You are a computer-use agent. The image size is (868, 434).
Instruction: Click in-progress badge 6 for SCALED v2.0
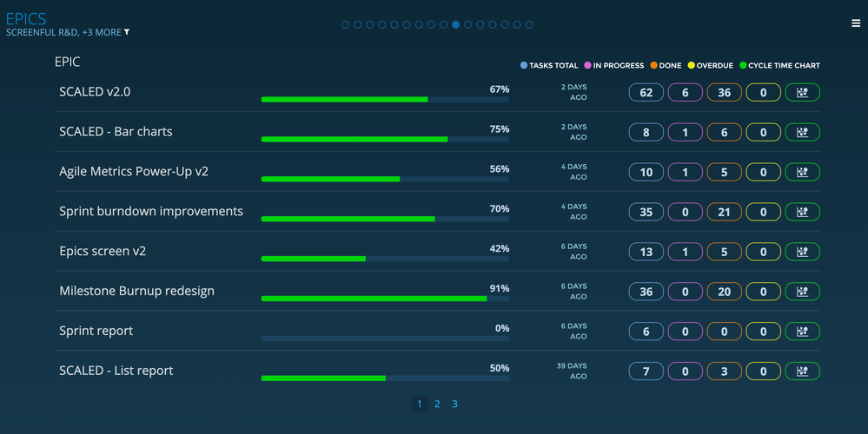tap(686, 92)
